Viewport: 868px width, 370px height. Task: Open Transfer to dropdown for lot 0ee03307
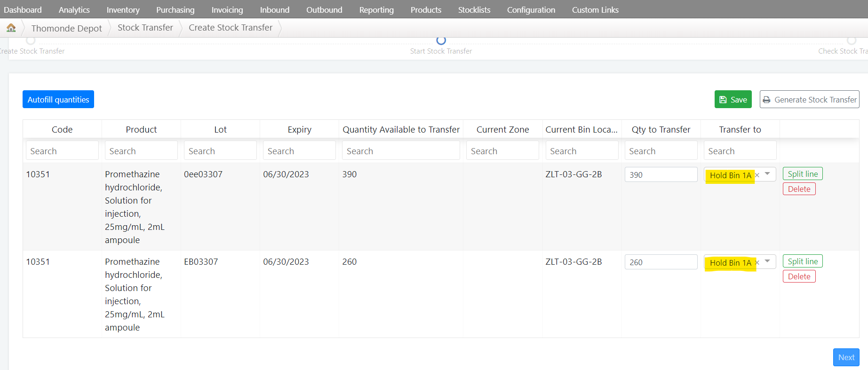(767, 174)
